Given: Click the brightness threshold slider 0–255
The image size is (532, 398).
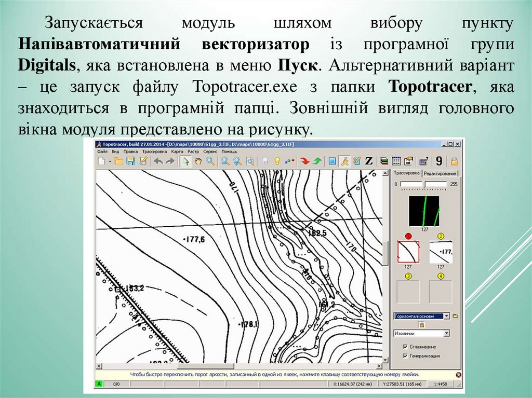Looking at the screenshot, I should [424, 184].
